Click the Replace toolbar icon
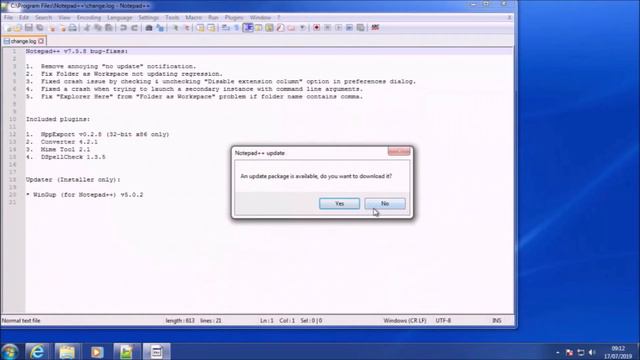This screenshot has width=640, height=360. 160,28
